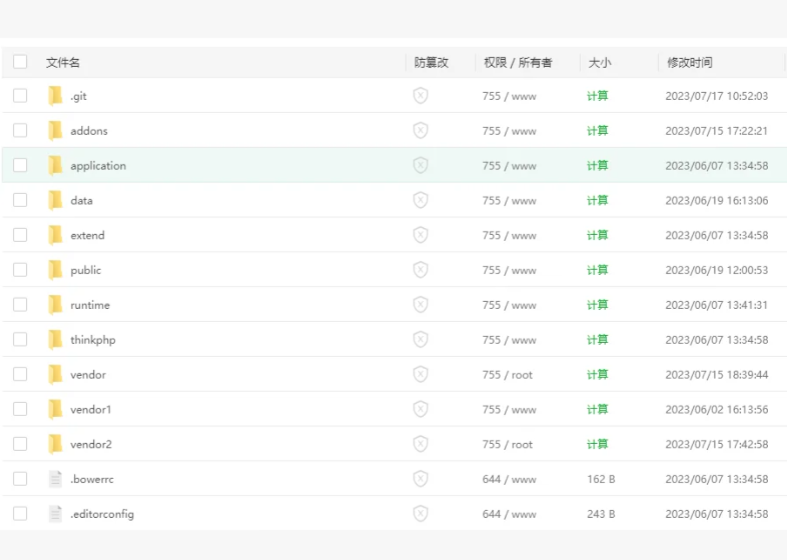Click the shield icon in the vendor2 row

tap(421, 444)
